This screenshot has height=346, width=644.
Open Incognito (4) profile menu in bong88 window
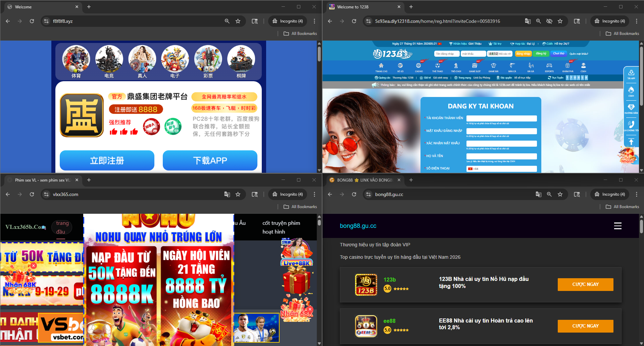tap(610, 194)
